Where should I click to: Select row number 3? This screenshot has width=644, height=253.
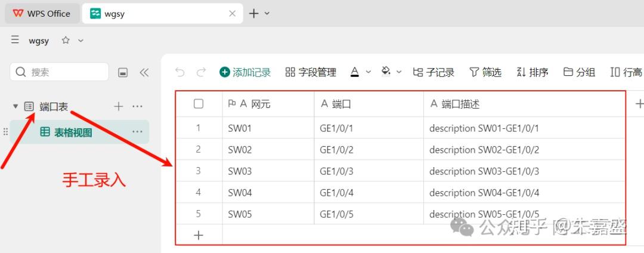(x=199, y=171)
